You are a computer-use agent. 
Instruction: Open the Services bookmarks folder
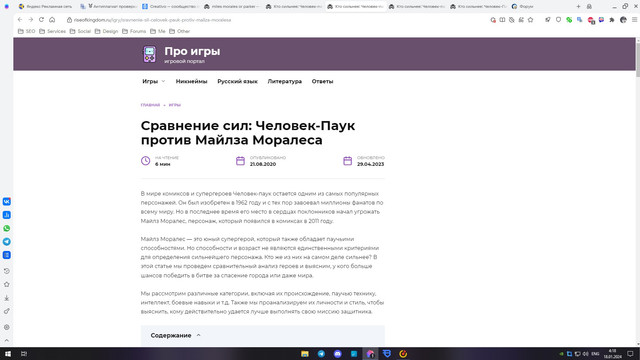52,31
